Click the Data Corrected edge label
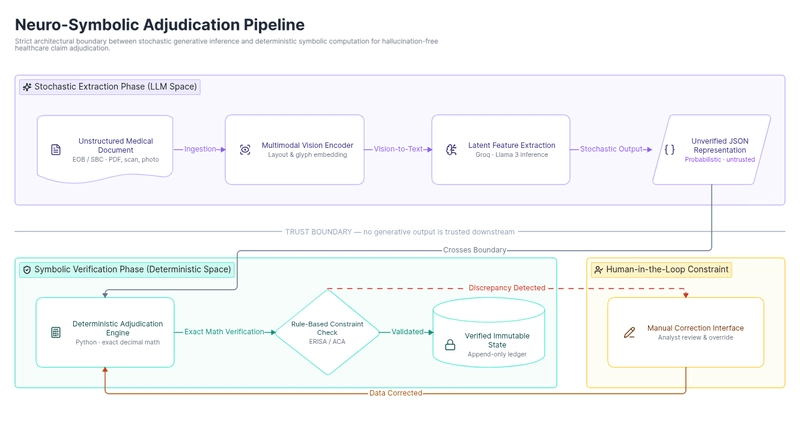Viewport: 800px width, 425px height. [395, 393]
